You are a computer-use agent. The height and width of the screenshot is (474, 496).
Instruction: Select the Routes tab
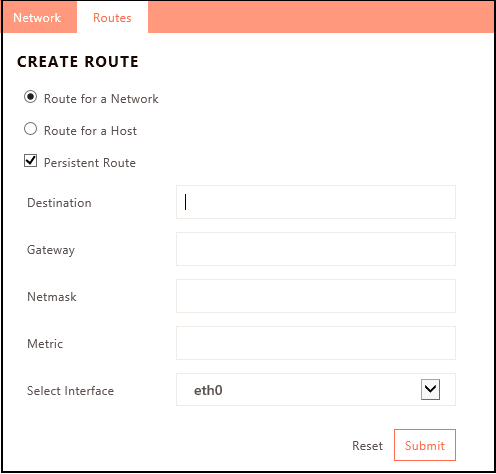[x=112, y=18]
